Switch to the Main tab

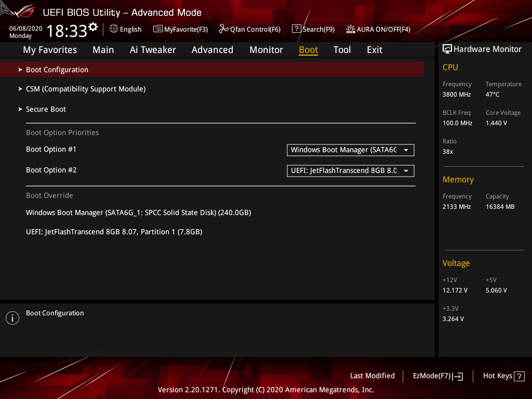point(103,50)
